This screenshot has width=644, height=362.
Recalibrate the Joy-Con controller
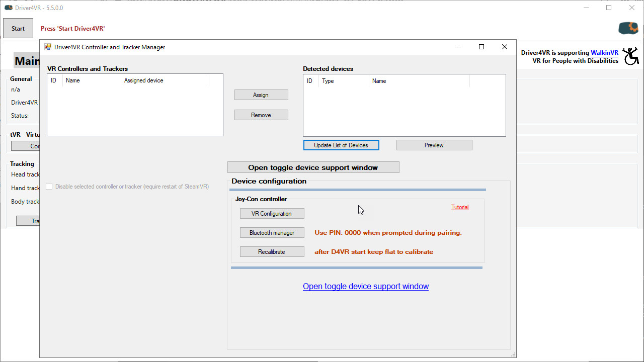[272, 251]
